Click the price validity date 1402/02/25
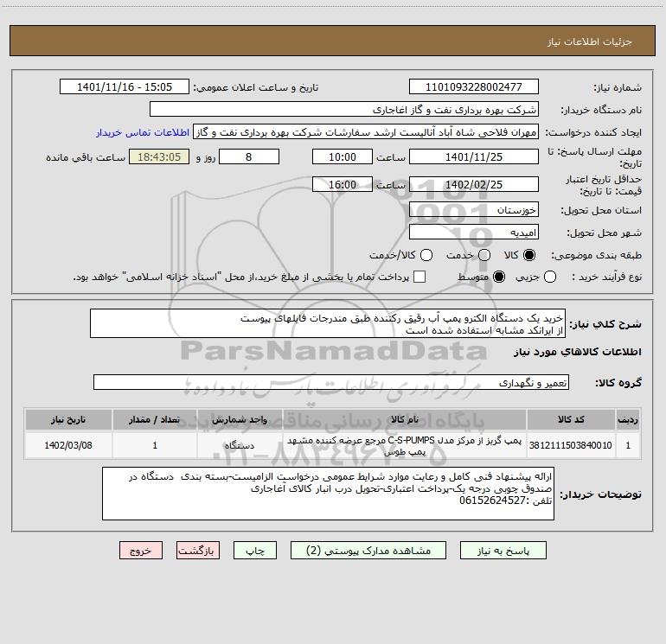Screen dimensions: 666x644 click(474, 184)
